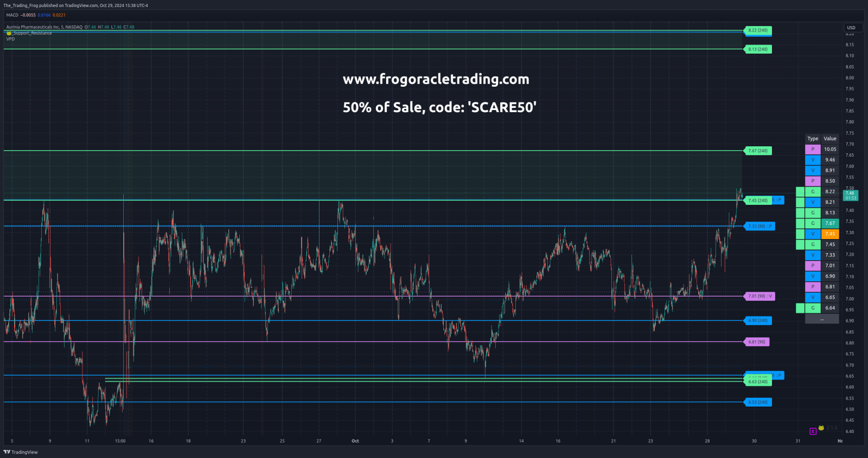This screenshot has width=868, height=458.
Task: Click the 8.50 value cell
Action: [x=830, y=181]
